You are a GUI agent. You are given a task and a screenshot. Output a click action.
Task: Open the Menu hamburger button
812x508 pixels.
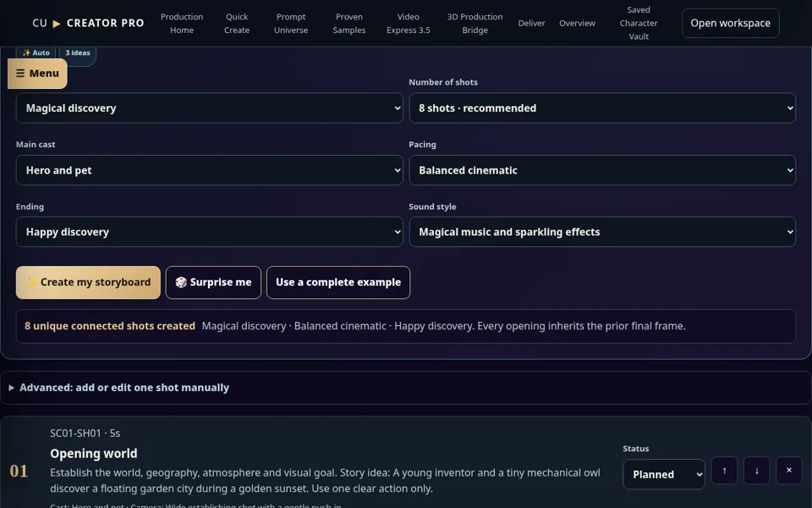[37, 73]
